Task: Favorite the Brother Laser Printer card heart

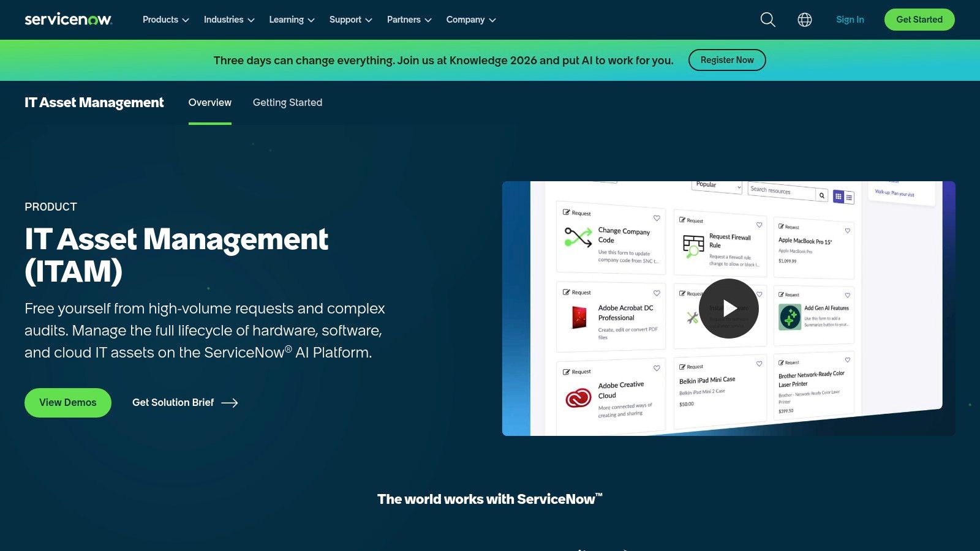Action: coord(848,360)
